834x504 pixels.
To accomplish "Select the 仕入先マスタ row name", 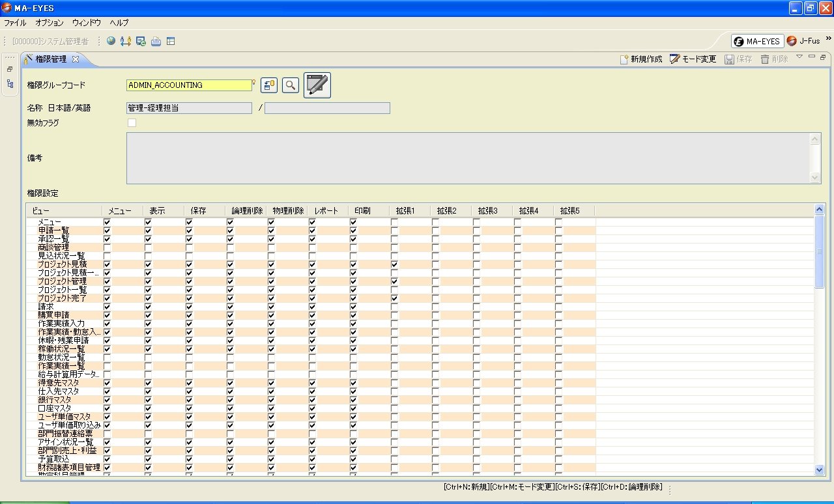I will [59, 391].
